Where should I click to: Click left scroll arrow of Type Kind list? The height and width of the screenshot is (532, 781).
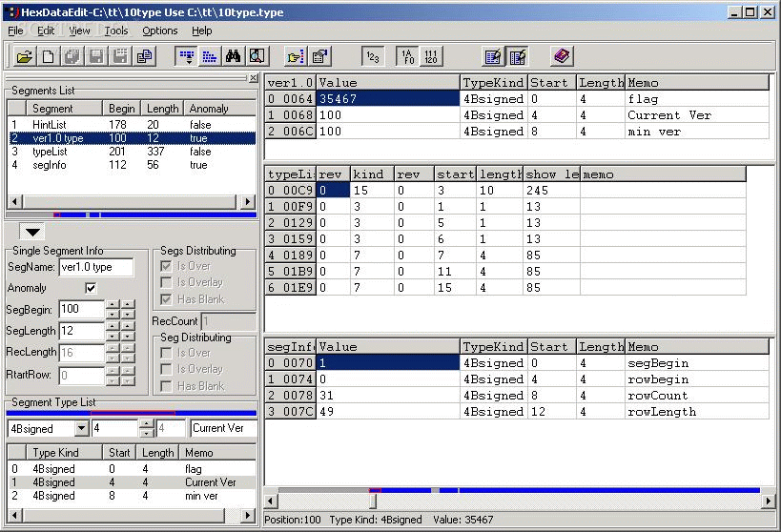click(x=14, y=515)
